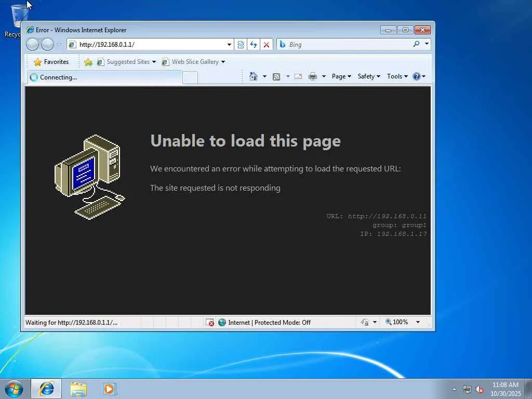The width and height of the screenshot is (532, 399).
Task: Click the Read Mail envelope icon
Action: (x=298, y=76)
